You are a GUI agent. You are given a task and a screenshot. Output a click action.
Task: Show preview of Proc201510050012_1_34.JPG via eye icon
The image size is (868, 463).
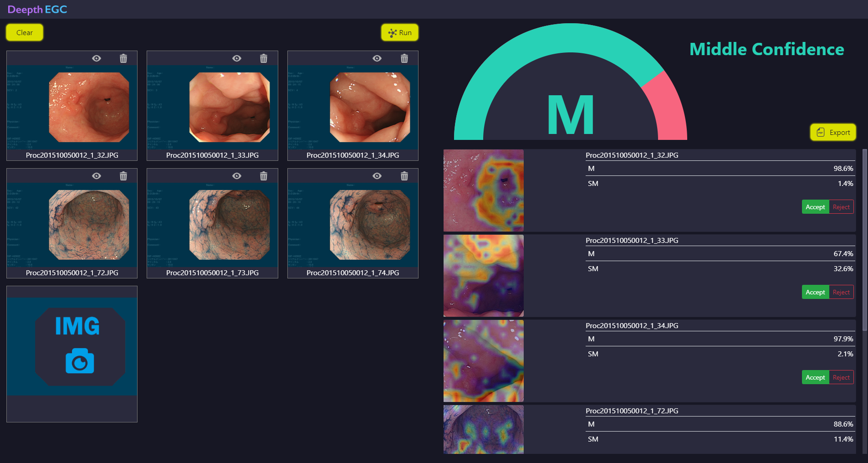click(377, 58)
